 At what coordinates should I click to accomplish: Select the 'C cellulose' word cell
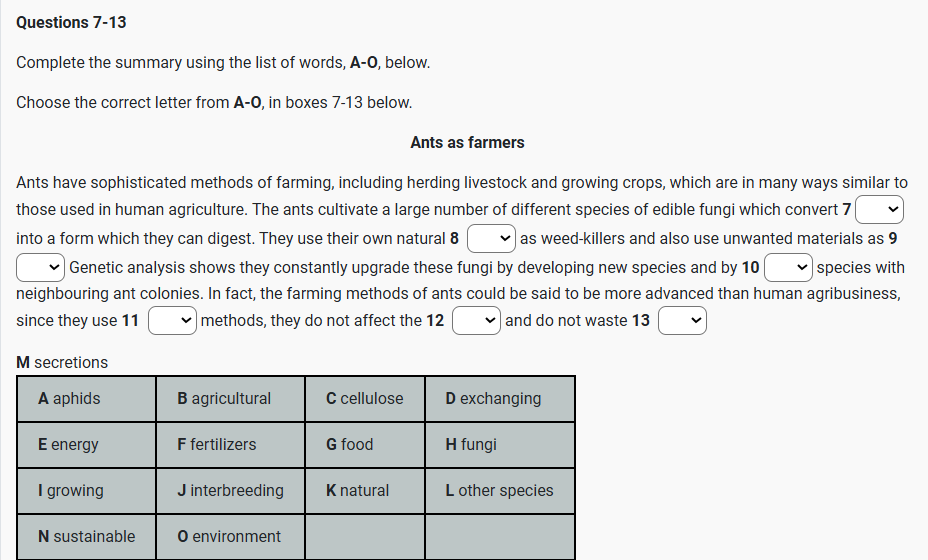point(365,399)
